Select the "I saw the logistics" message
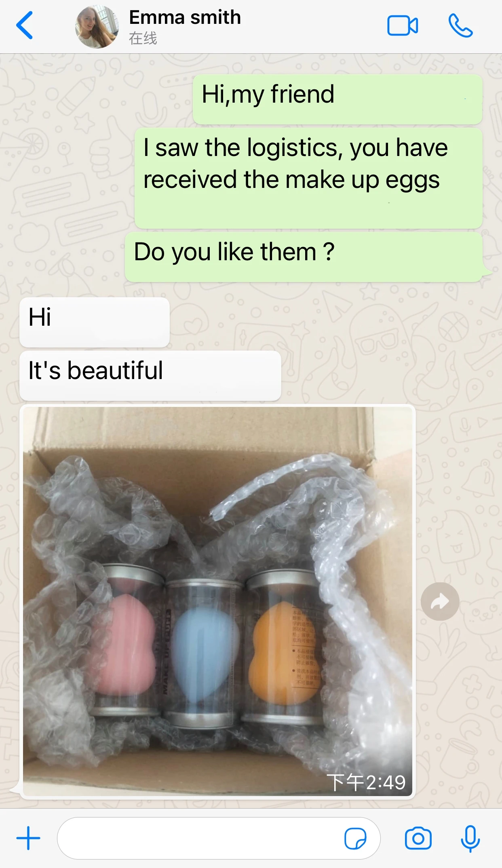Image resolution: width=502 pixels, height=868 pixels. pyautogui.click(x=308, y=178)
